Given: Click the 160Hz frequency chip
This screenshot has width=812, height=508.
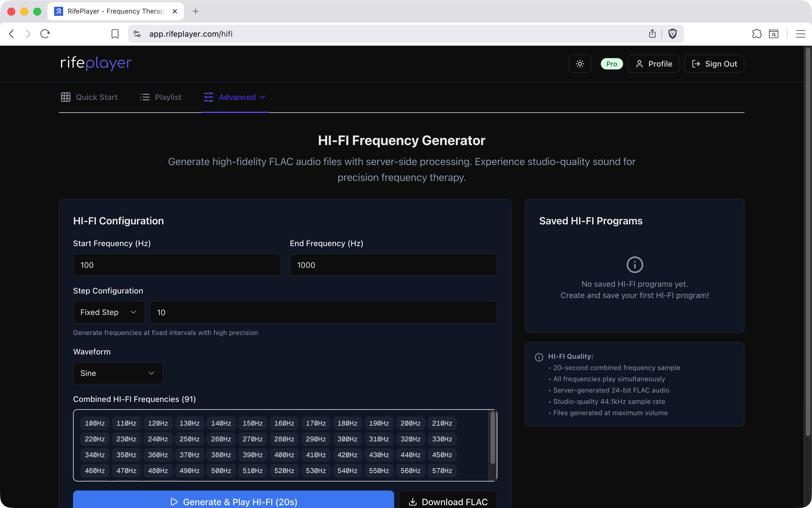Looking at the screenshot, I should [284, 423].
